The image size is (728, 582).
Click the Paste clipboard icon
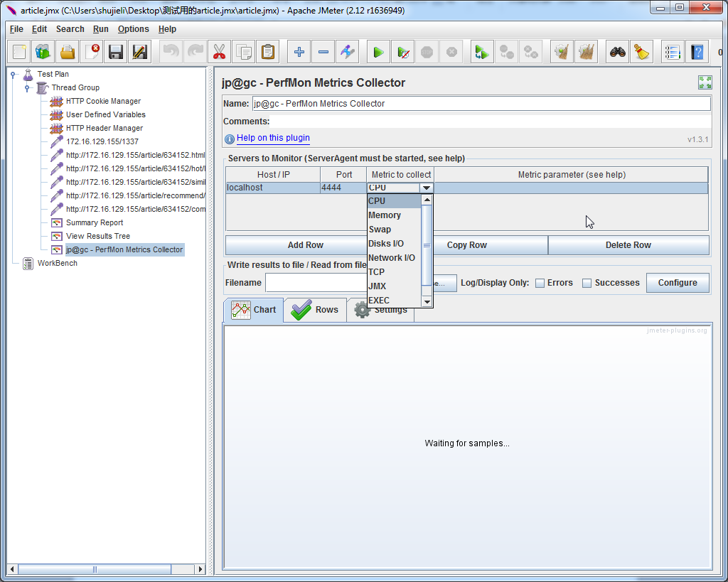(x=268, y=52)
